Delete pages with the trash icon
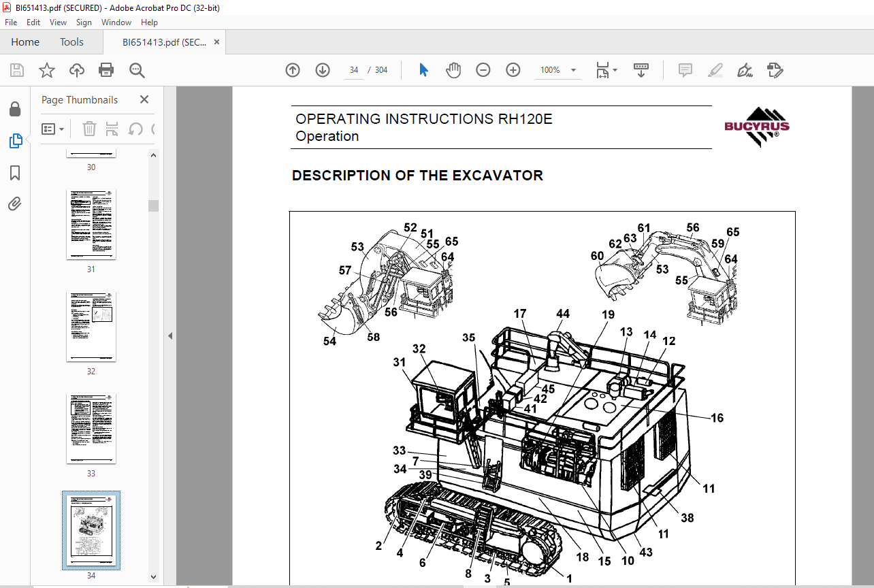874x588 pixels. pos(89,129)
